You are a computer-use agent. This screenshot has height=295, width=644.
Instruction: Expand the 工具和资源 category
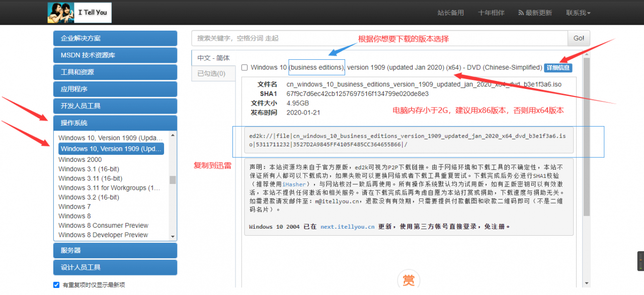(115, 72)
